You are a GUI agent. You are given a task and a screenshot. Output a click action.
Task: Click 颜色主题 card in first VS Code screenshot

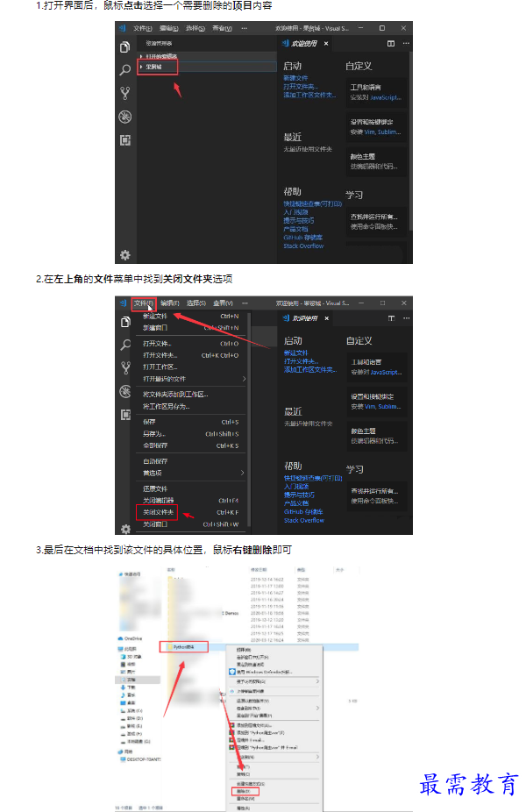pos(376,161)
